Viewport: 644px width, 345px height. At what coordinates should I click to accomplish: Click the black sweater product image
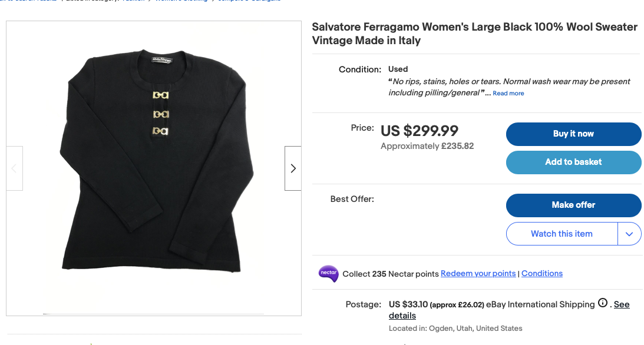tap(157, 161)
